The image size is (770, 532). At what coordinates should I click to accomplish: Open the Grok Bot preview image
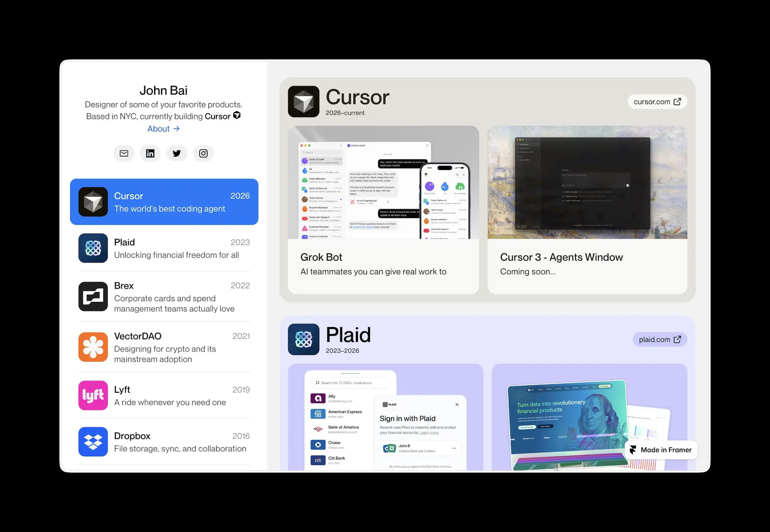[383, 182]
